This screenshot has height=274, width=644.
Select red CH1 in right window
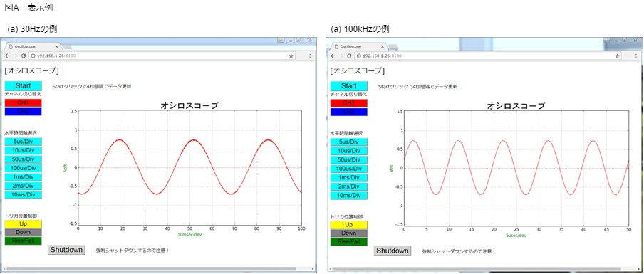coord(348,103)
